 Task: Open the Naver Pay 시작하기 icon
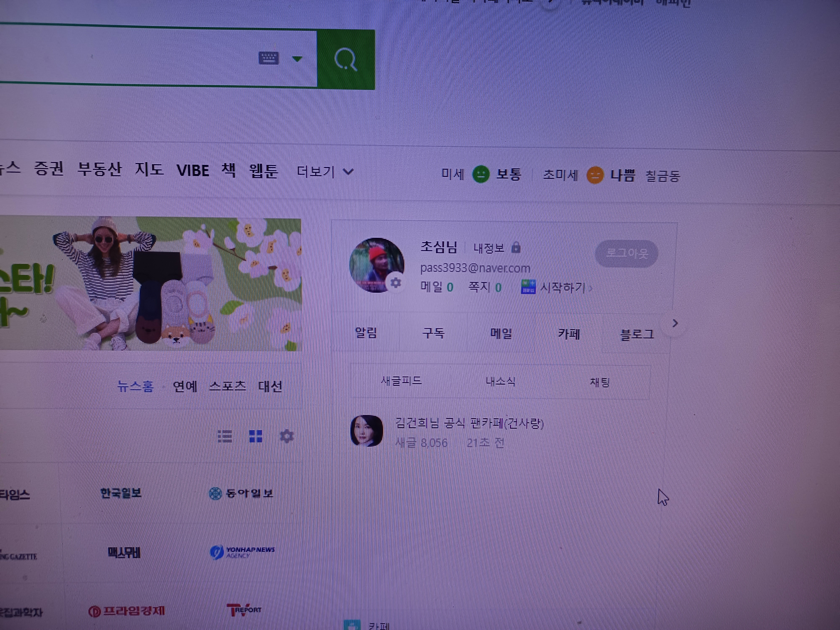coord(528,287)
